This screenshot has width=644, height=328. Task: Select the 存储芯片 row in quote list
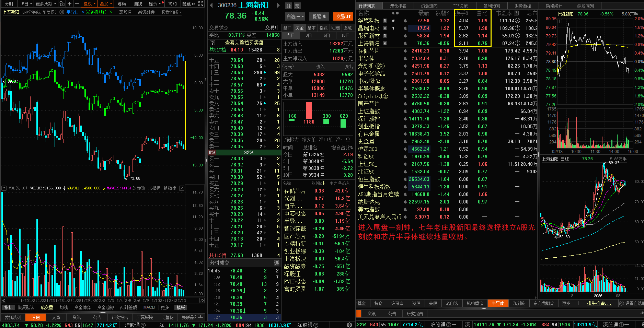(x=447, y=51)
